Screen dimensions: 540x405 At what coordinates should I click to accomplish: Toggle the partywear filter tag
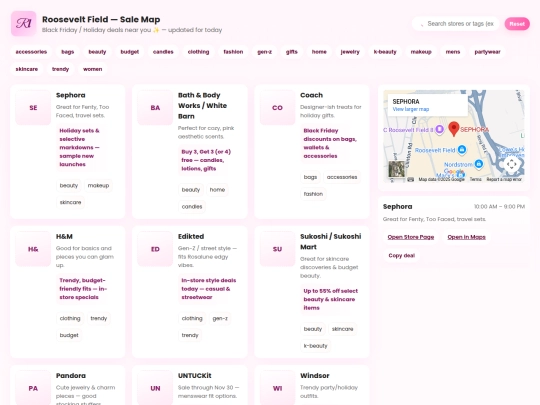(x=487, y=52)
